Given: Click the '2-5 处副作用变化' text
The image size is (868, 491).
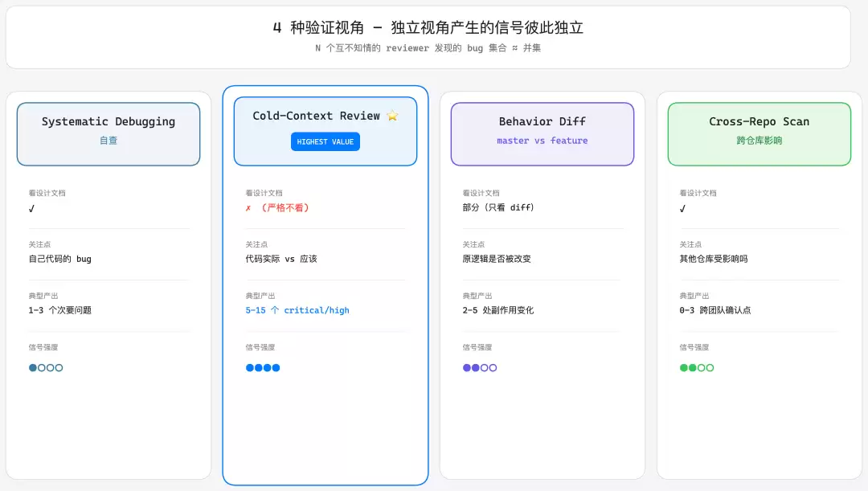Looking at the screenshot, I should (498, 310).
